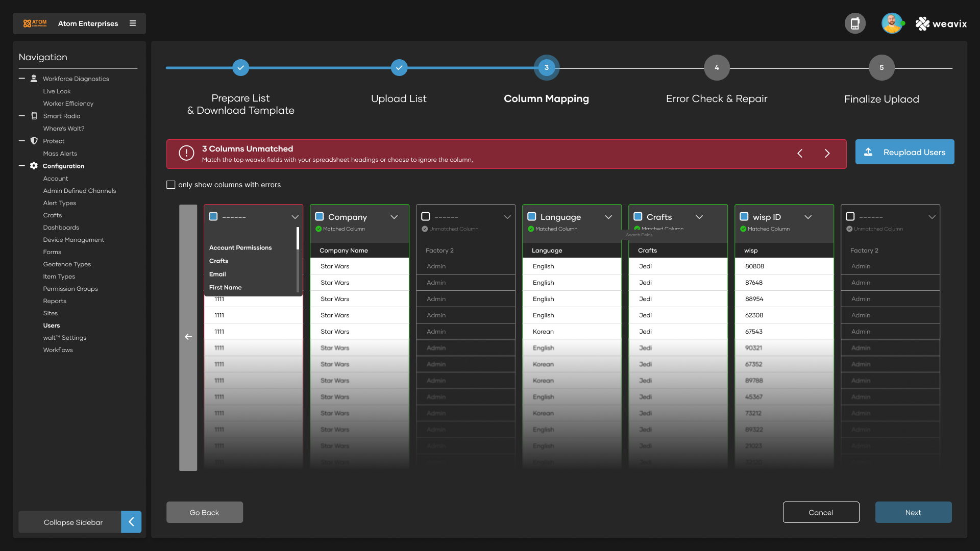The image size is (980, 551).
Task: Click the progress line between steps 3 and 4
Action: pos(632,68)
